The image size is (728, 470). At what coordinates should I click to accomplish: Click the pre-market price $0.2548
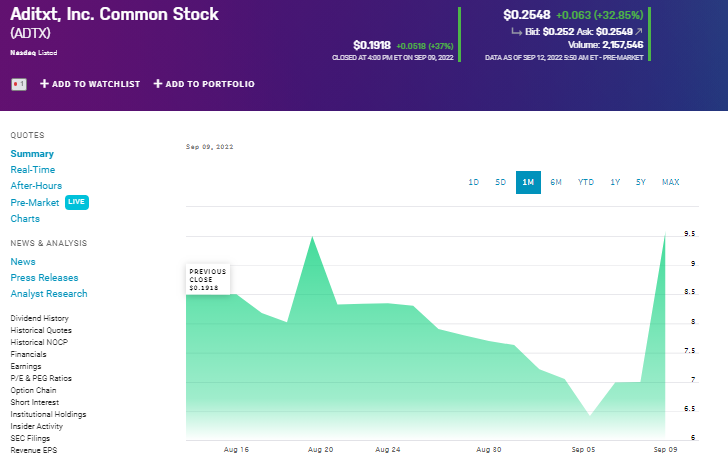click(x=527, y=15)
